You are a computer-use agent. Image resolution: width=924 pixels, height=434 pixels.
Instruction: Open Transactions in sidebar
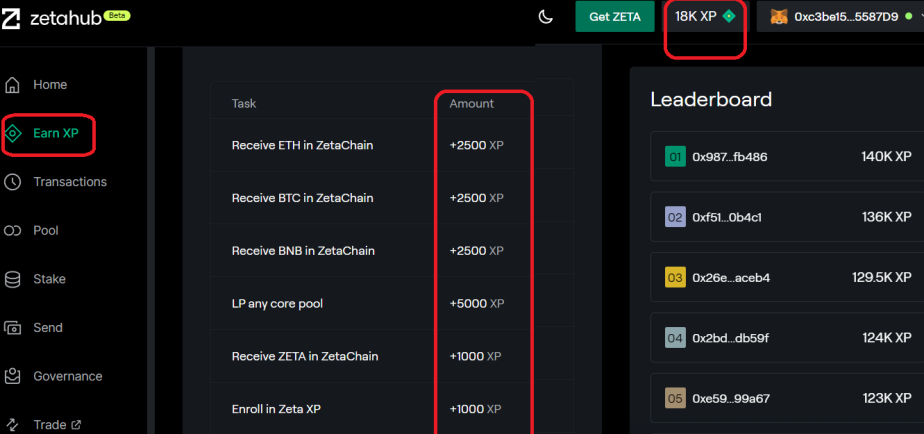70,182
